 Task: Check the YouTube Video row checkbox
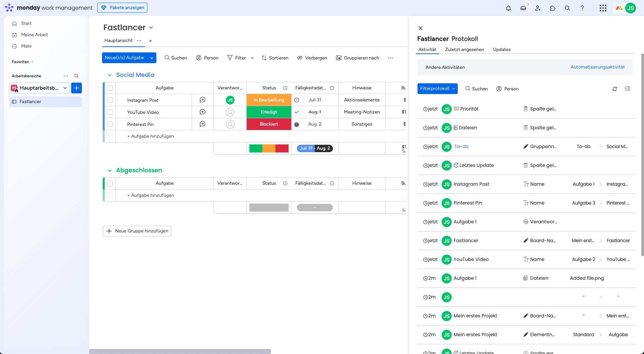(110, 112)
